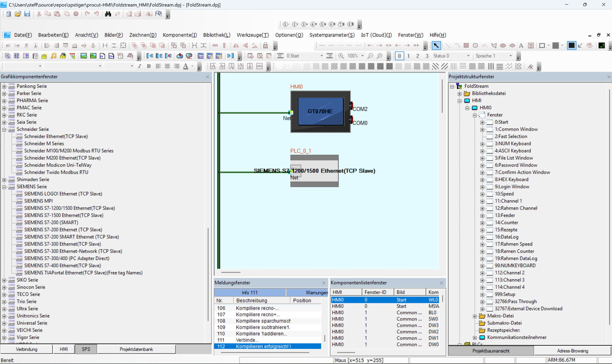The image size is (612, 364).
Task: Select the Find/Search binoculars tool
Action: (108, 14)
